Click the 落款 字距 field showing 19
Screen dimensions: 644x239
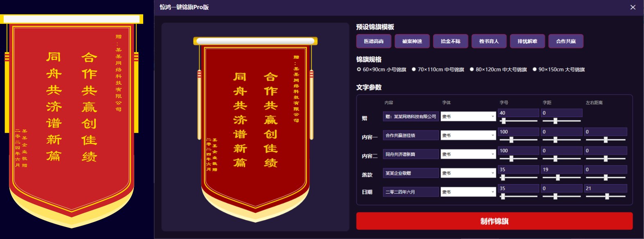coord(561,169)
